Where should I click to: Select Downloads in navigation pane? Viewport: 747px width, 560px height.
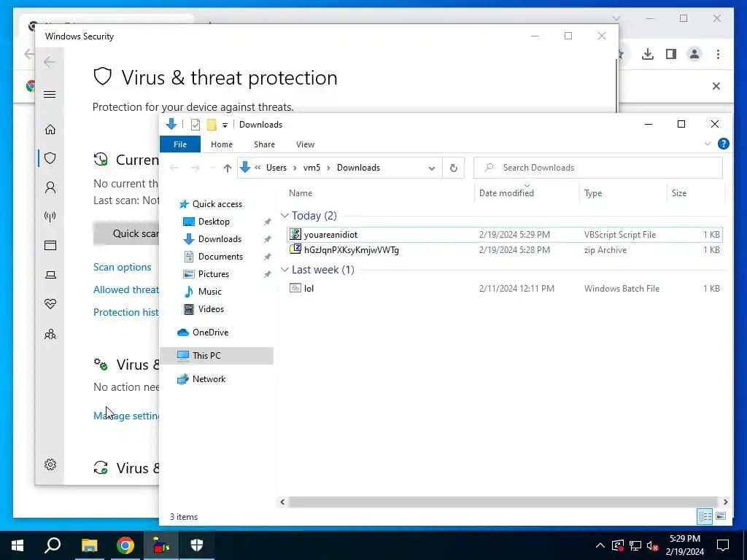pos(220,239)
